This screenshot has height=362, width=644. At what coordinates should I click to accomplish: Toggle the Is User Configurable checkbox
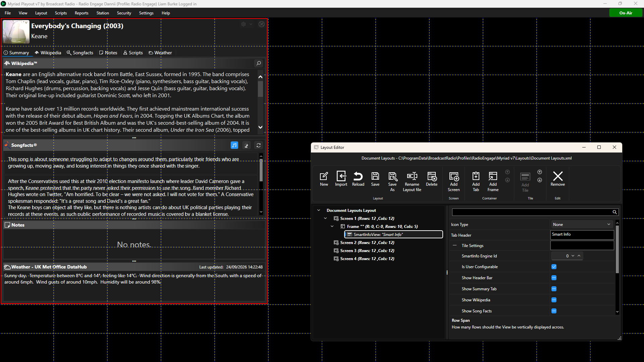coord(554,267)
